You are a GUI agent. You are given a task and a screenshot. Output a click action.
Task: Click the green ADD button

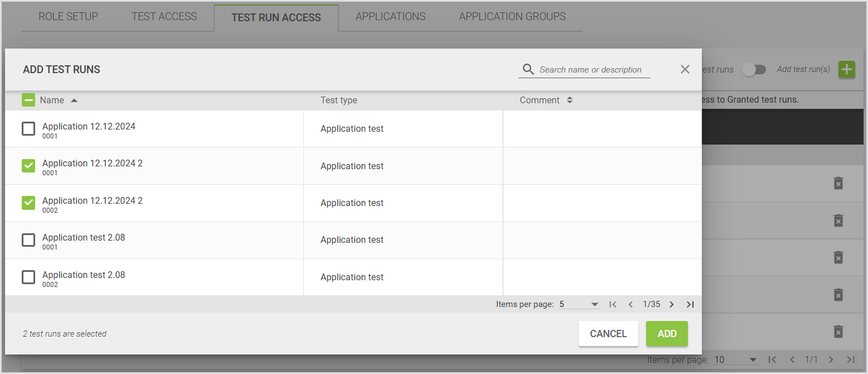667,334
